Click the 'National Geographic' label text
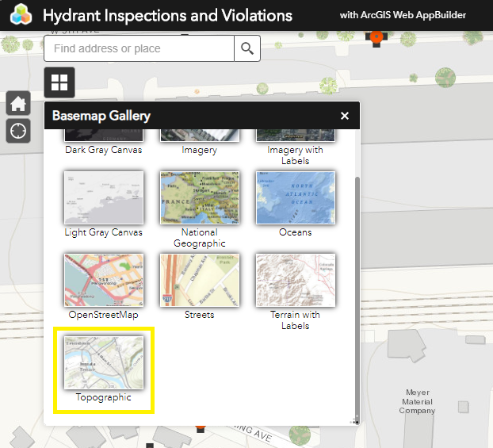This screenshot has height=448, width=493. pos(199,238)
